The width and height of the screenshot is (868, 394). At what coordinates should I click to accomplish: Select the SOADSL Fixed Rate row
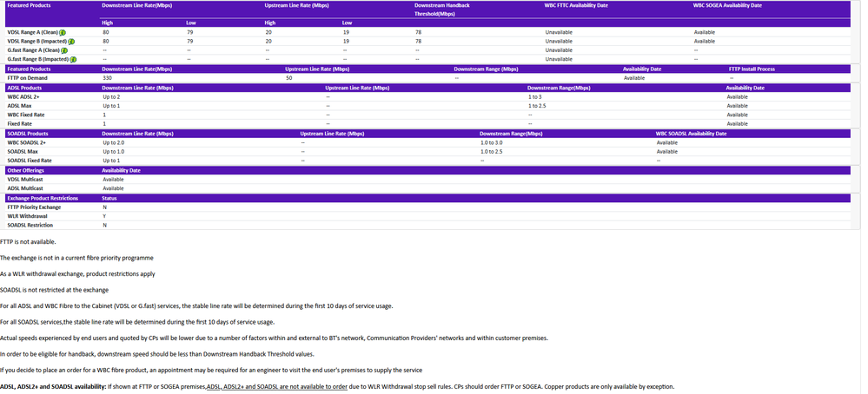click(30, 161)
